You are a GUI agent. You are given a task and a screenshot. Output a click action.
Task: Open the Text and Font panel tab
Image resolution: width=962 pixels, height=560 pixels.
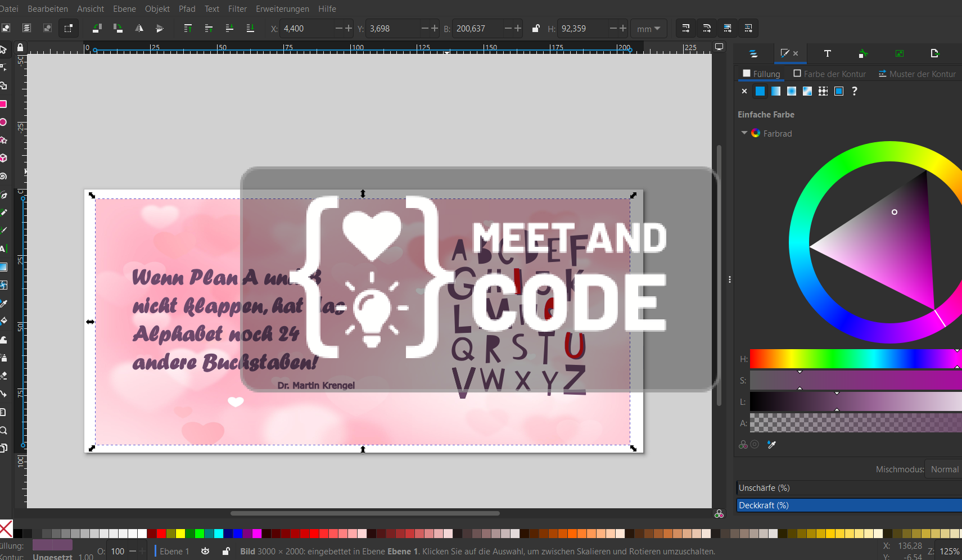click(x=827, y=53)
